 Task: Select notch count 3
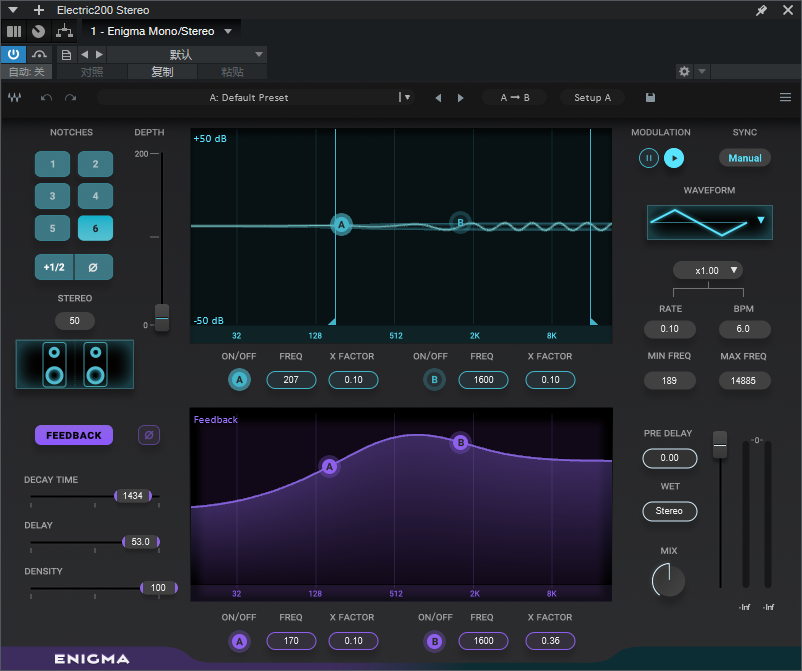(52, 196)
